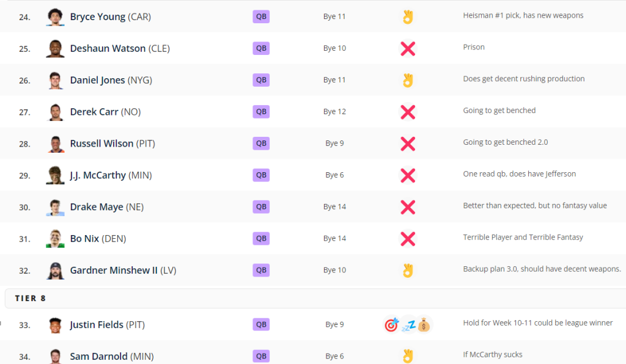Click the target icon beside Justin Fields
This screenshot has height=364, width=626.
pyautogui.click(x=391, y=325)
